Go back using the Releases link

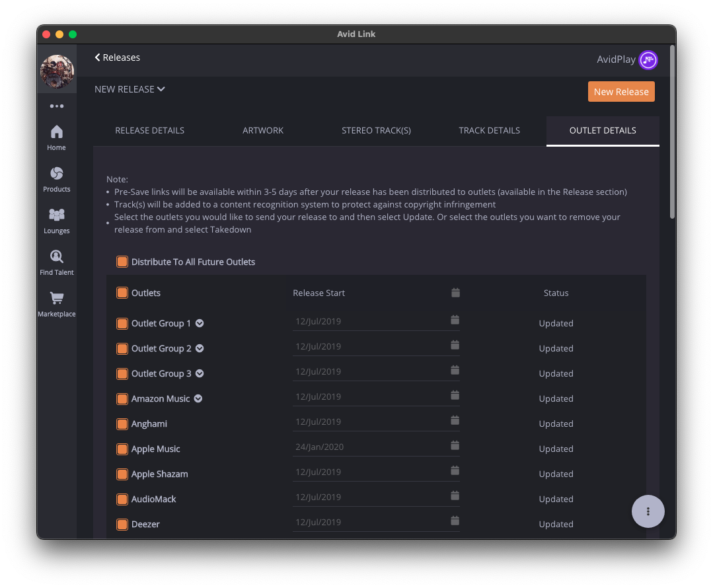point(117,57)
